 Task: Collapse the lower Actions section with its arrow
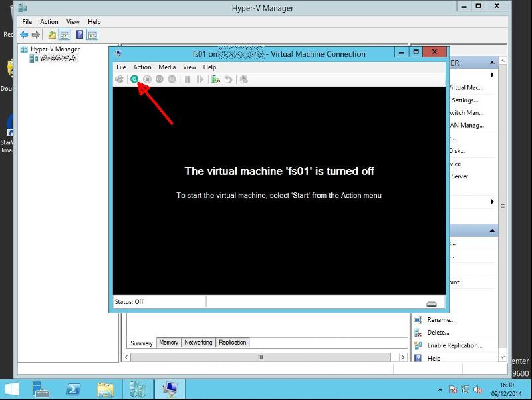pyautogui.click(x=492, y=230)
